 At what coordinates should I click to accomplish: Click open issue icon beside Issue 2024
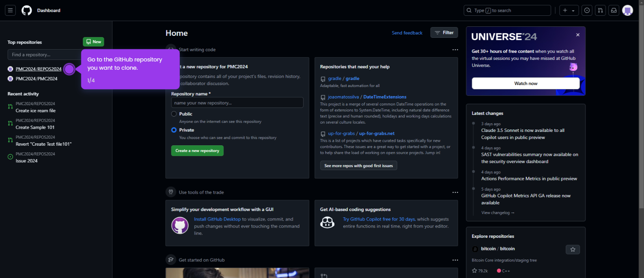click(x=10, y=157)
